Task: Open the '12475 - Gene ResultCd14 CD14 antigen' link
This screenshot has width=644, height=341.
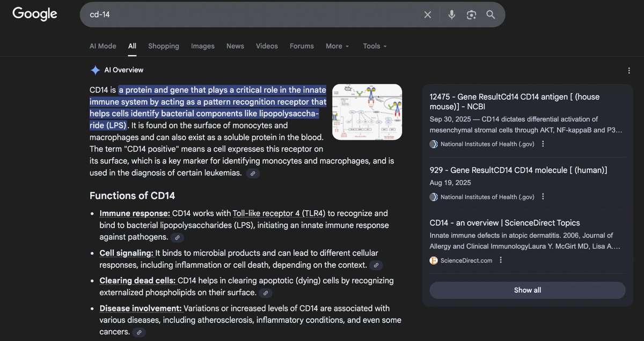Action: (515, 102)
